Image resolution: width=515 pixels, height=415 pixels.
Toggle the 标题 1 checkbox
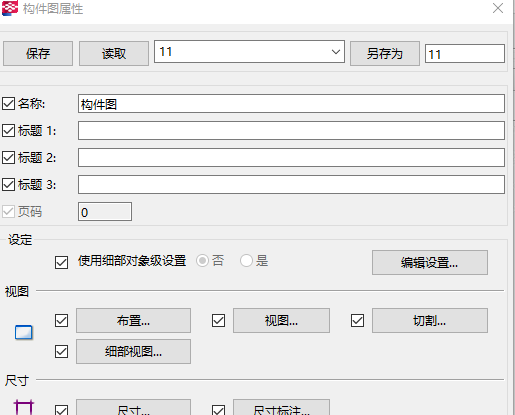click(8, 131)
